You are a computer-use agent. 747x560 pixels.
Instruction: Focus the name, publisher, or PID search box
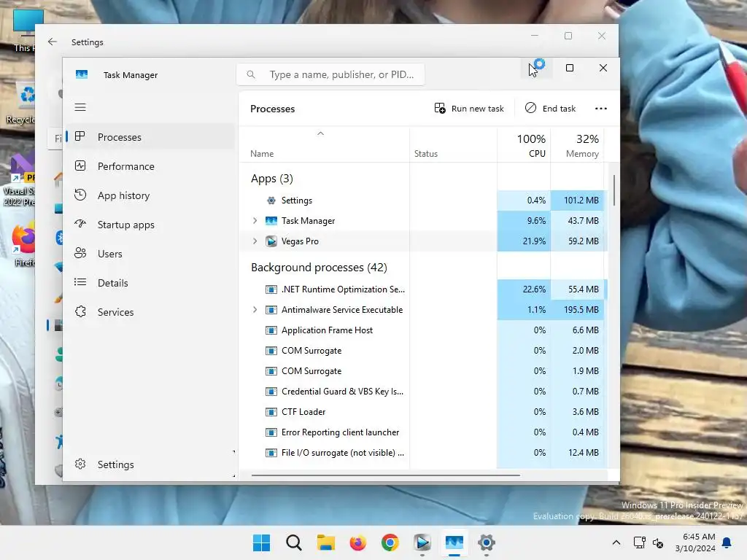click(330, 74)
